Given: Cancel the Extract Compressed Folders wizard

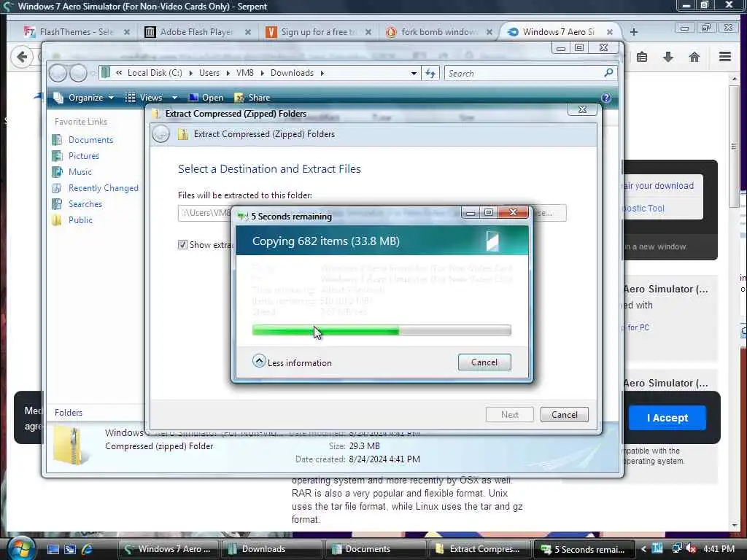Looking at the screenshot, I should tap(564, 415).
